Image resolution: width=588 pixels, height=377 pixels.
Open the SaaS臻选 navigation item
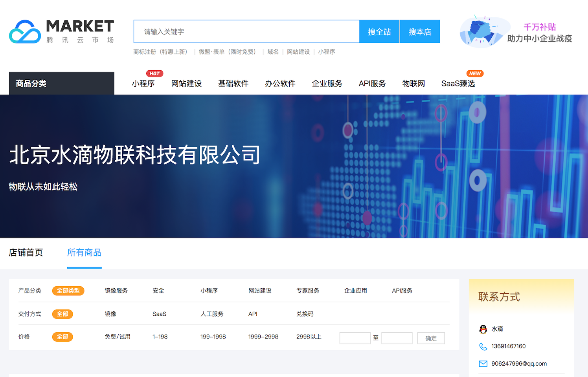pyautogui.click(x=458, y=83)
